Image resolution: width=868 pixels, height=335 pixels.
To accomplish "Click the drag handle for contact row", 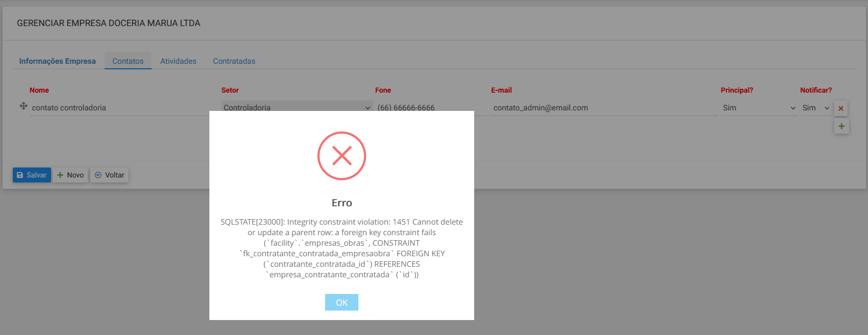I will click(23, 106).
